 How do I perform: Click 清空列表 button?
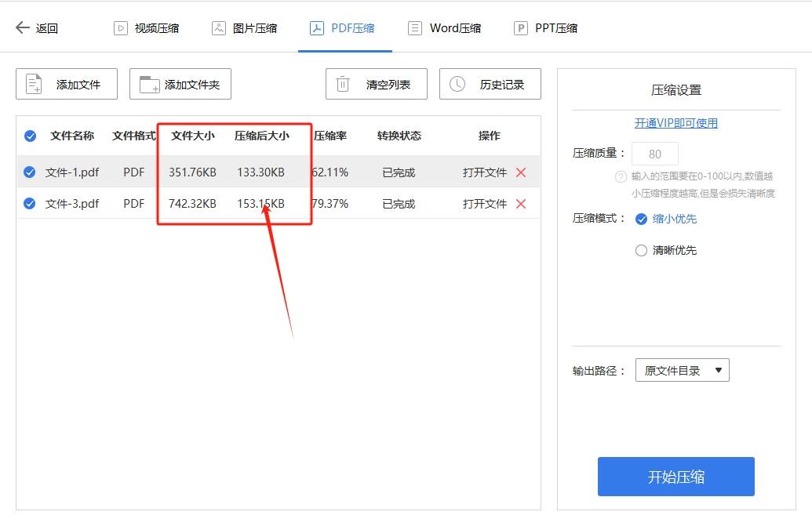click(377, 84)
